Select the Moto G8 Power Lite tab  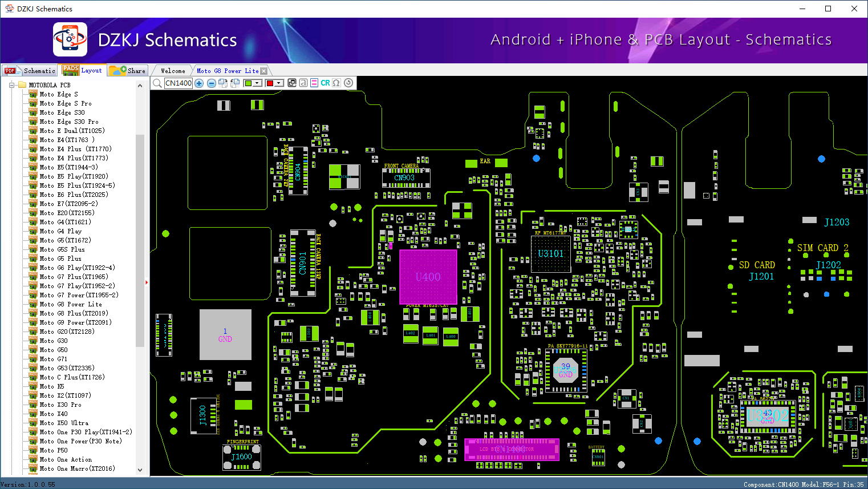pos(228,71)
